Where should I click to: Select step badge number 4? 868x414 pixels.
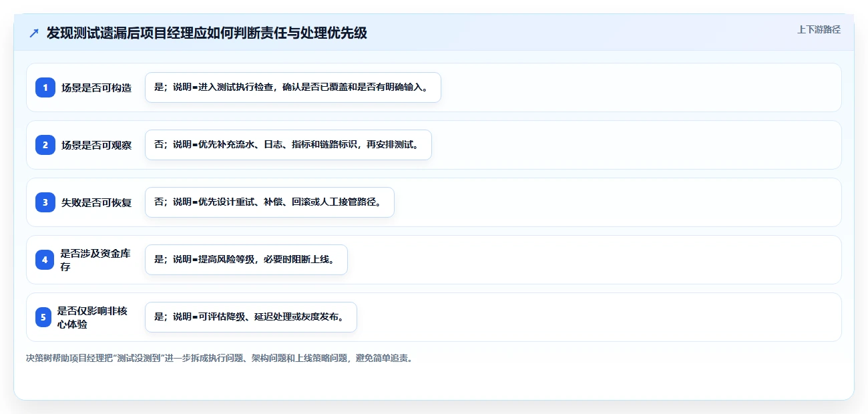tap(45, 260)
